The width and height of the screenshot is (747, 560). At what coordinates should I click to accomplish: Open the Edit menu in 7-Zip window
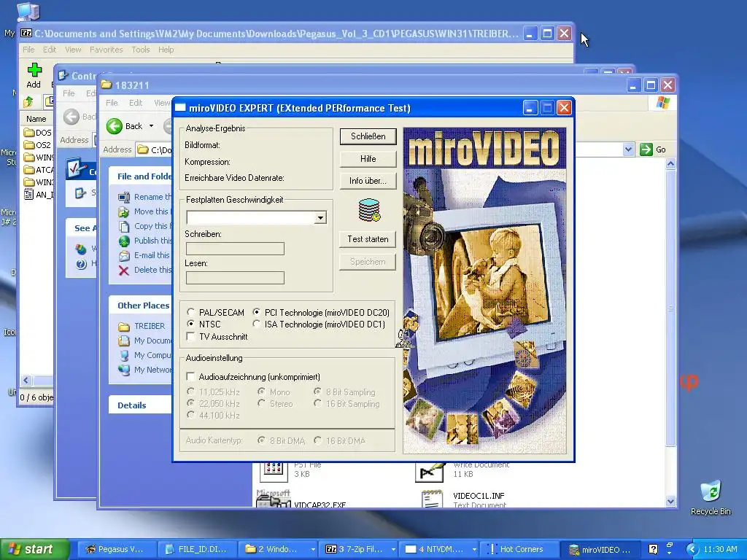tap(50, 50)
